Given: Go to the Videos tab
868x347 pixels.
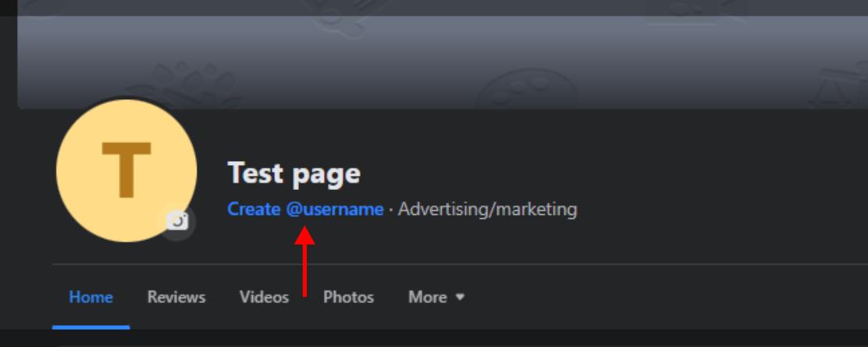Looking at the screenshot, I should (264, 298).
